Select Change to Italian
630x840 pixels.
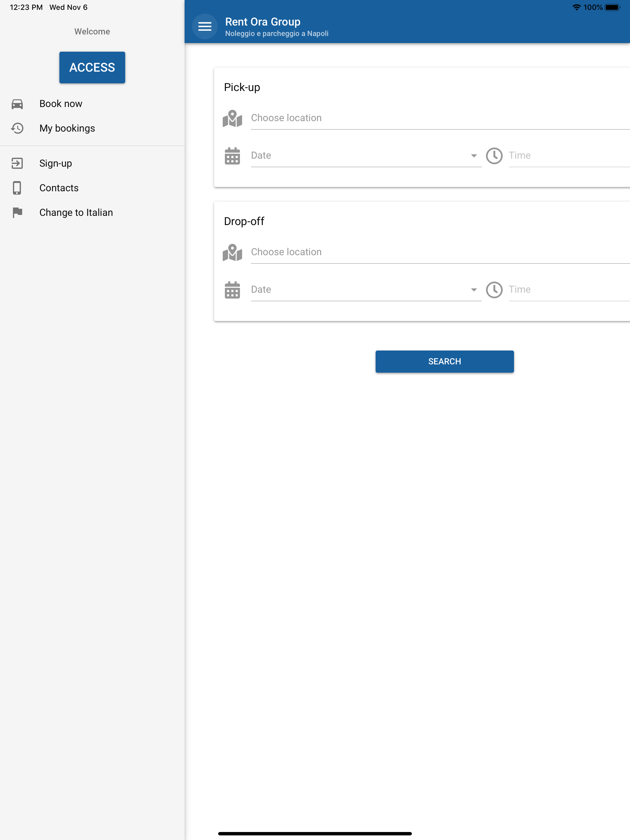pos(92,213)
